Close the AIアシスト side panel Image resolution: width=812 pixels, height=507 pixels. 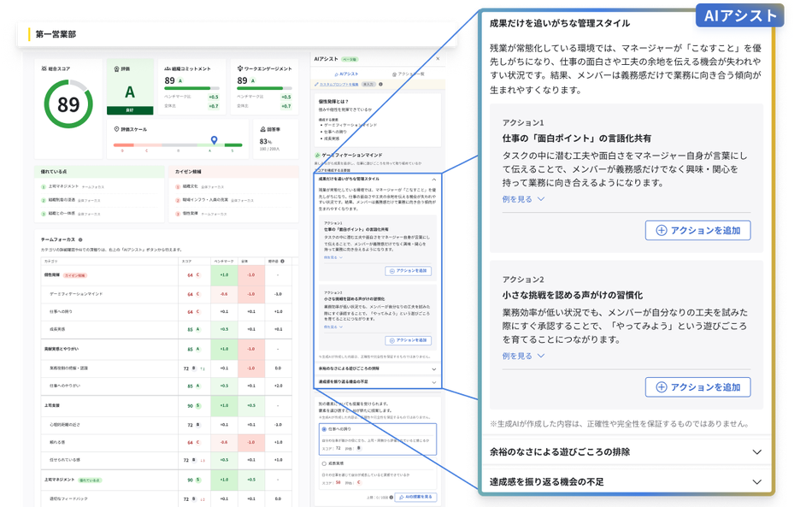[x=438, y=58]
